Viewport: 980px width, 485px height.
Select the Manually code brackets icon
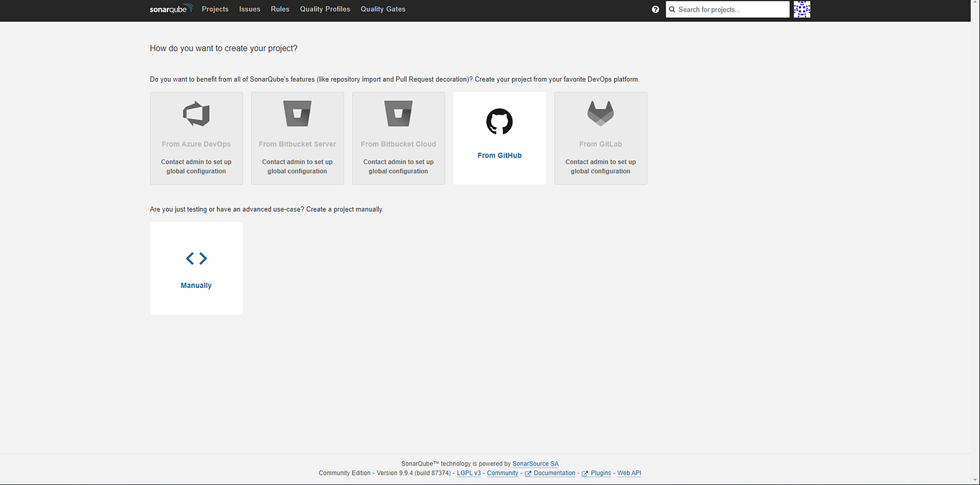coord(196,258)
